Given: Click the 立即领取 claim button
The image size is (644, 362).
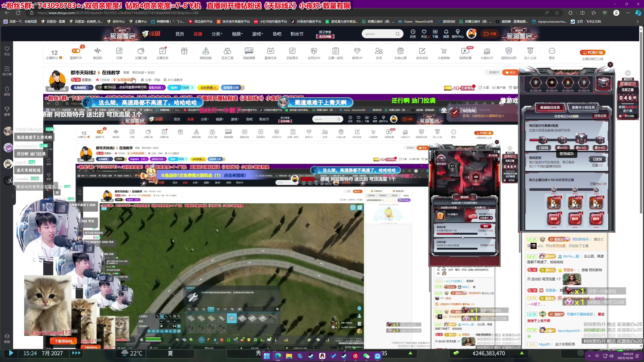Looking at the screenshot, I should coord(467,88).
